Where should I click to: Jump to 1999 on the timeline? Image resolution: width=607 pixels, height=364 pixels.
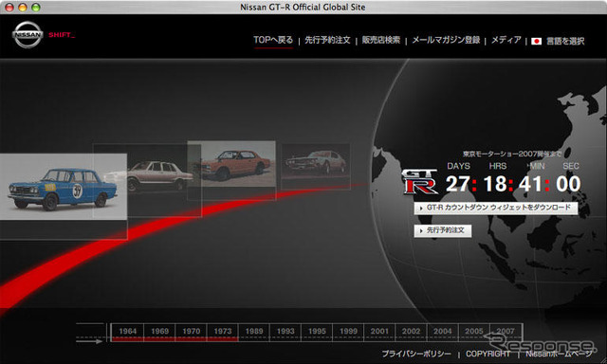click(348, 332)
